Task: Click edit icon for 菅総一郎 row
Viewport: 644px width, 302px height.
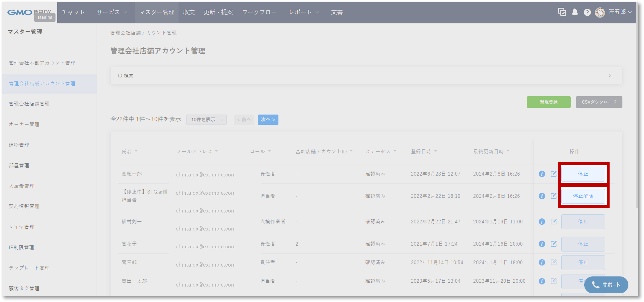Action: coord(554,174)
